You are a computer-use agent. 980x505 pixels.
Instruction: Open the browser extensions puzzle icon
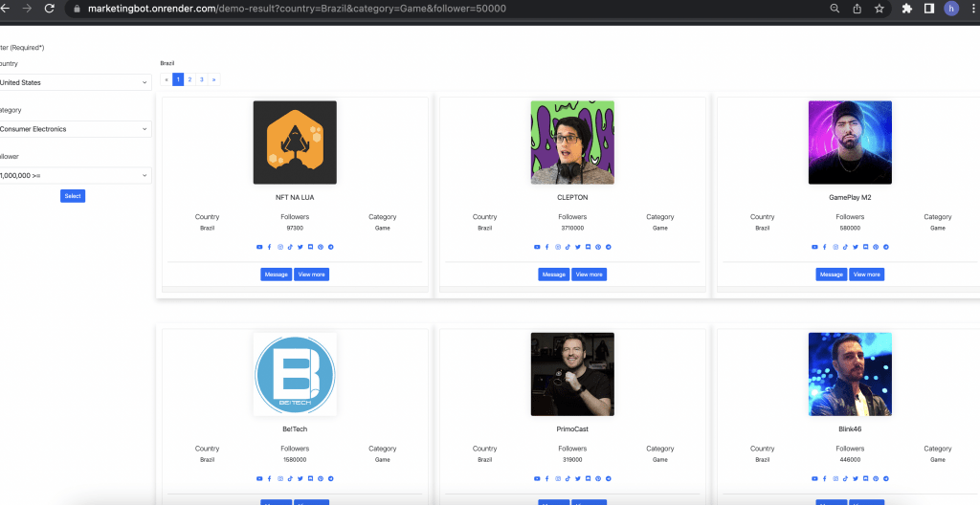coord(907,9)
